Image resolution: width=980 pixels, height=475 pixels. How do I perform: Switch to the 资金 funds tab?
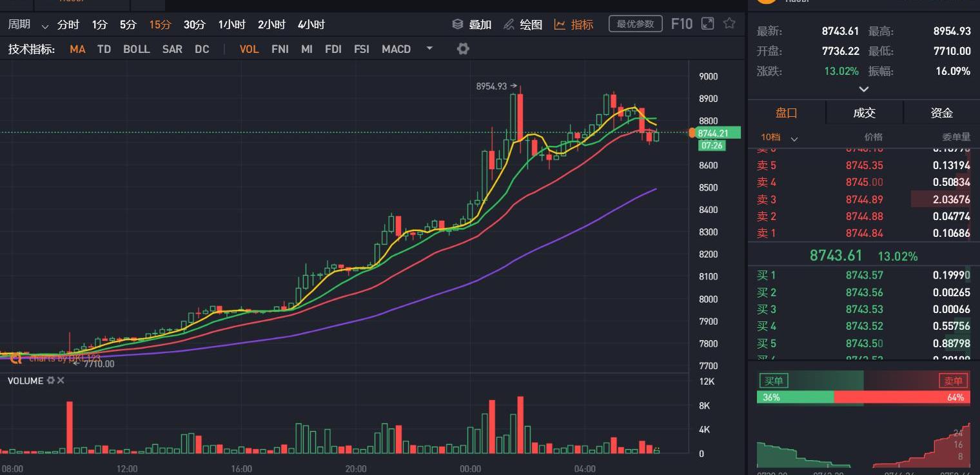(x=941, y=113)
